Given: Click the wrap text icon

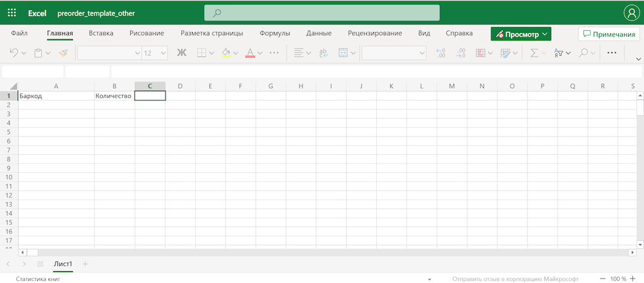Looking at the screenshot, I should [323, 53].
